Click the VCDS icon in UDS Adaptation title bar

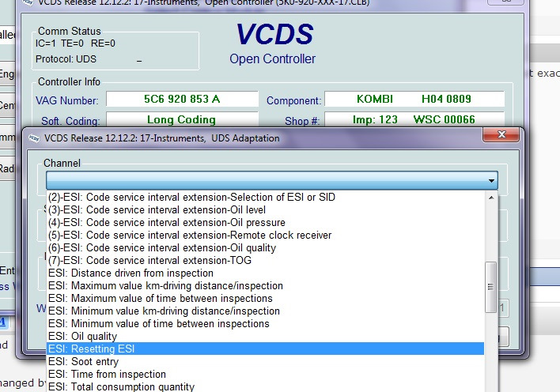click(x=34, y=138)
